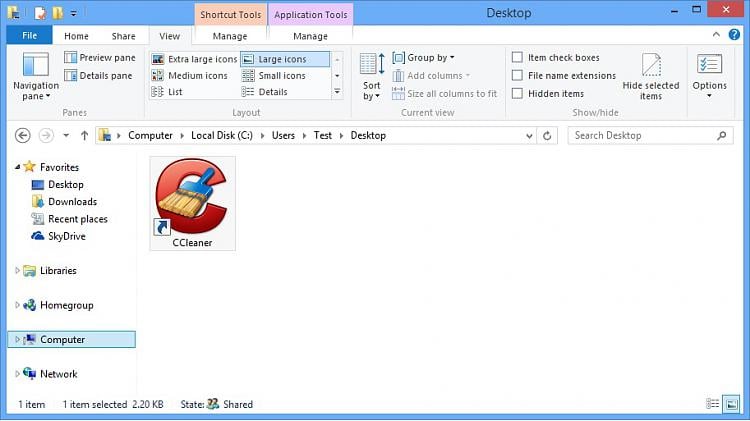Choose Small icons layout

pyautogui.click(x=274, y=76)
